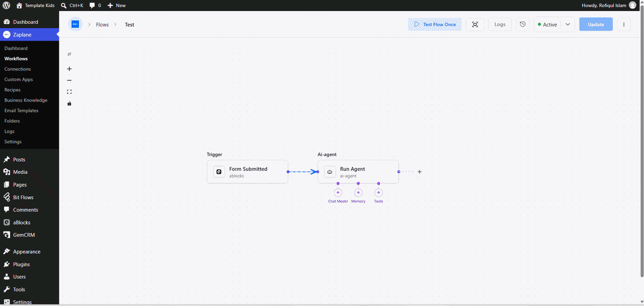Zoom in the canvas
Image resolution: width=644 pixels, height=306 pixels.
point(69,69)
